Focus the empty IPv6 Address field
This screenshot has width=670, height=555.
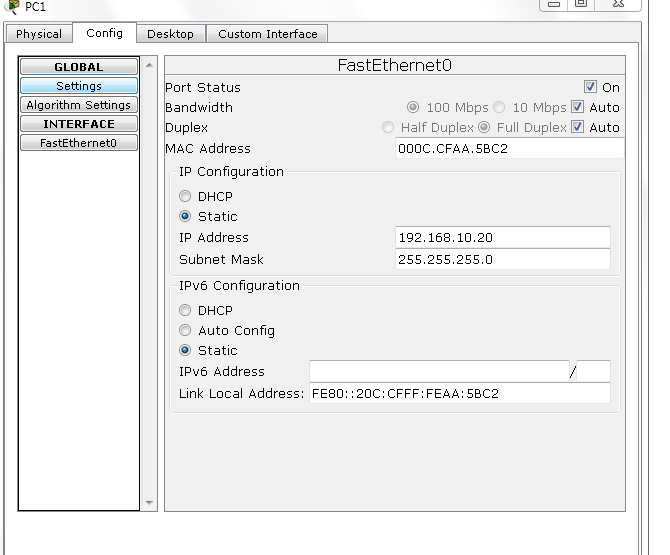click(438, 372)
